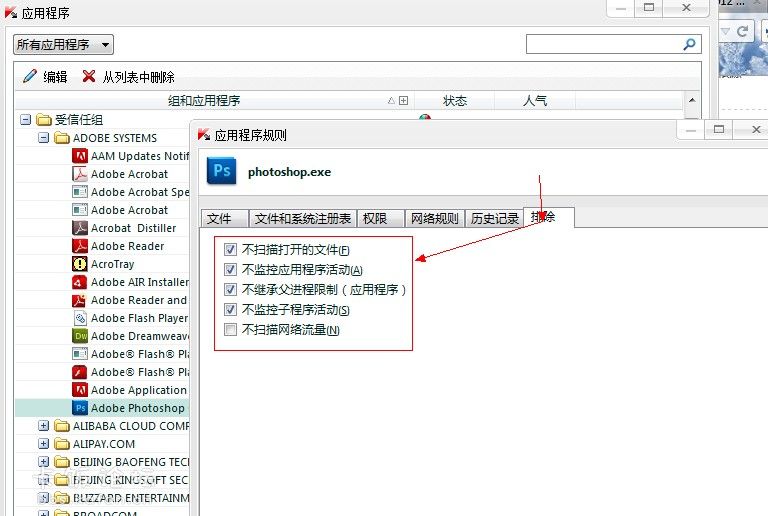
Task: Click the AcroTray yellow warning icon
Action: coord(79,264)
